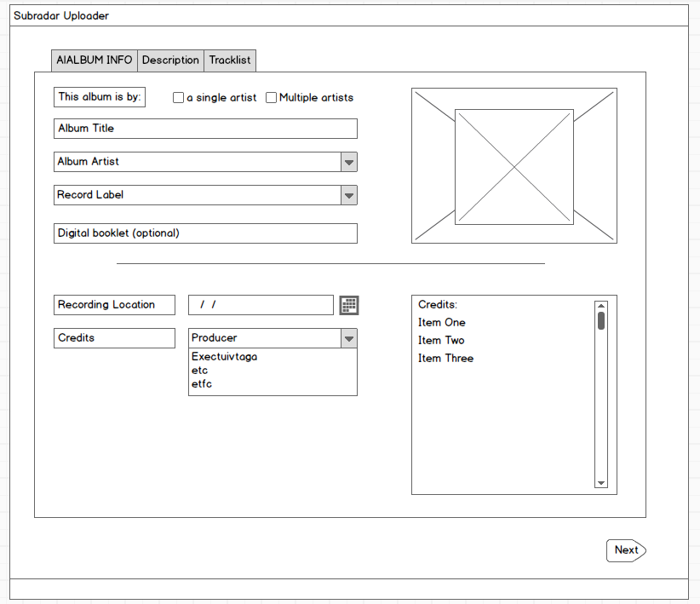Enable the 'Multiple artists' checkbox
This screenshot has width=700, height=604.
271,98
